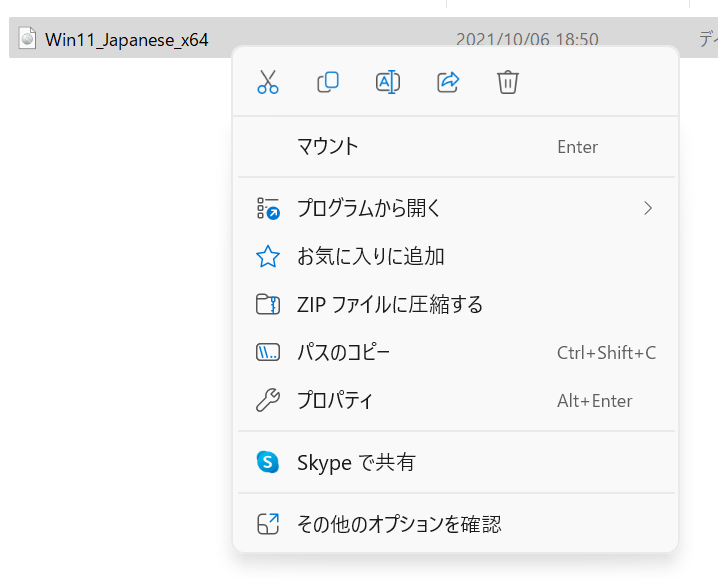Expand the プログラムから開く submenu arrow
The image size is (718, 579).
click(648, 208)
